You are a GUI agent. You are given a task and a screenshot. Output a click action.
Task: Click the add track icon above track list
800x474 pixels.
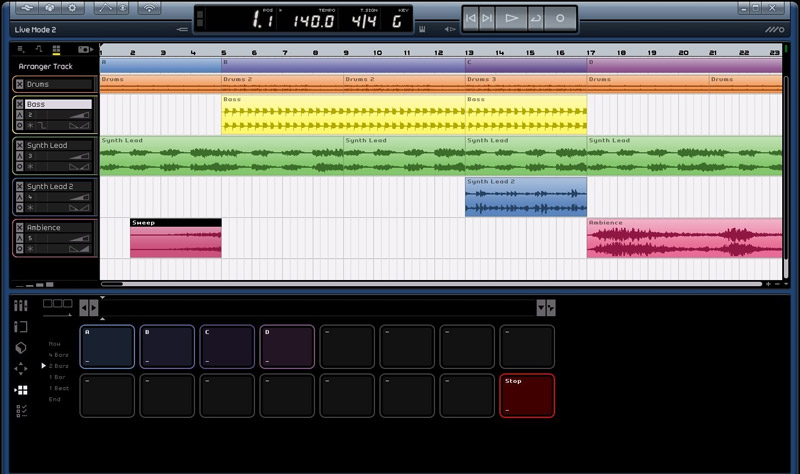pyautogui.click(x=21, y=49)
